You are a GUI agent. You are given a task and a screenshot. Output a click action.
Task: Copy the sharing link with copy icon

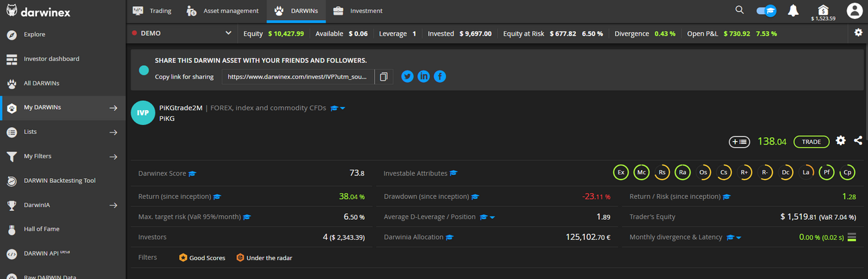coord(384,77)
